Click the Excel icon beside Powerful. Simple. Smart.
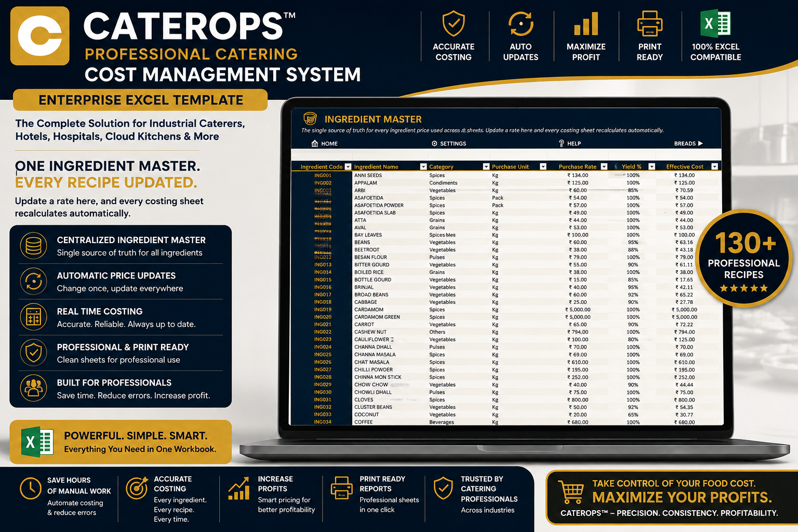The width and height of the screenshot is (798, 532). click(37, 442)
